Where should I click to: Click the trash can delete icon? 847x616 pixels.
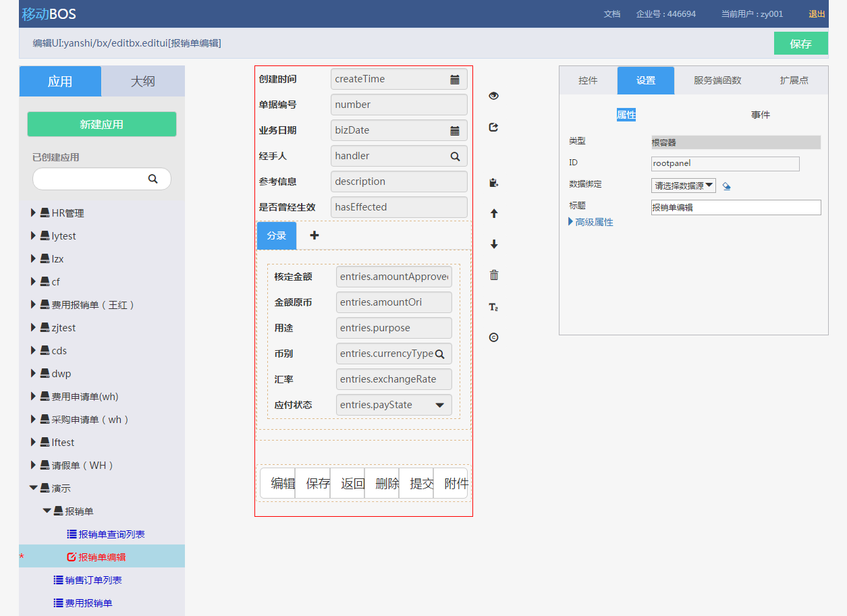[x=493, y=275]
